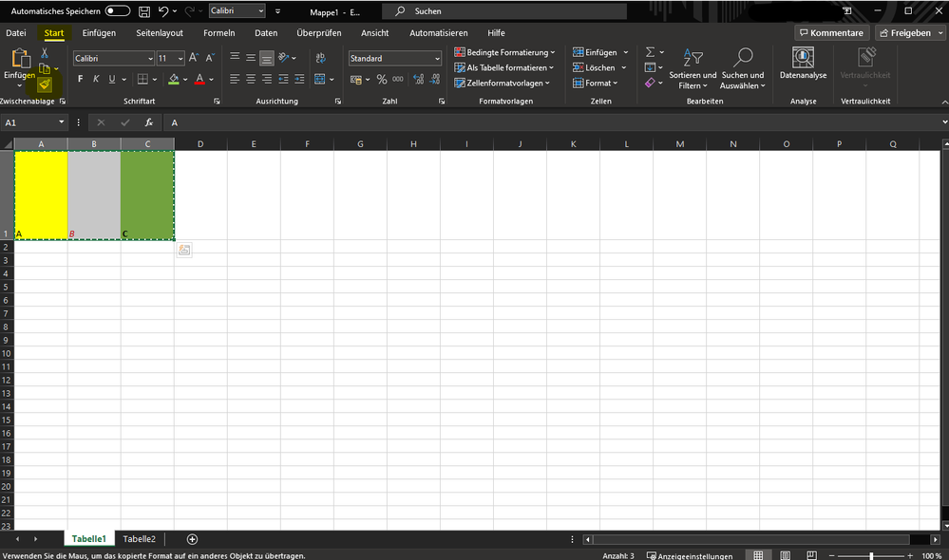The height and width of the screenshot is (560, 949).
Task: Switch to the Formeln tab
Action: [x=219, y=33]
